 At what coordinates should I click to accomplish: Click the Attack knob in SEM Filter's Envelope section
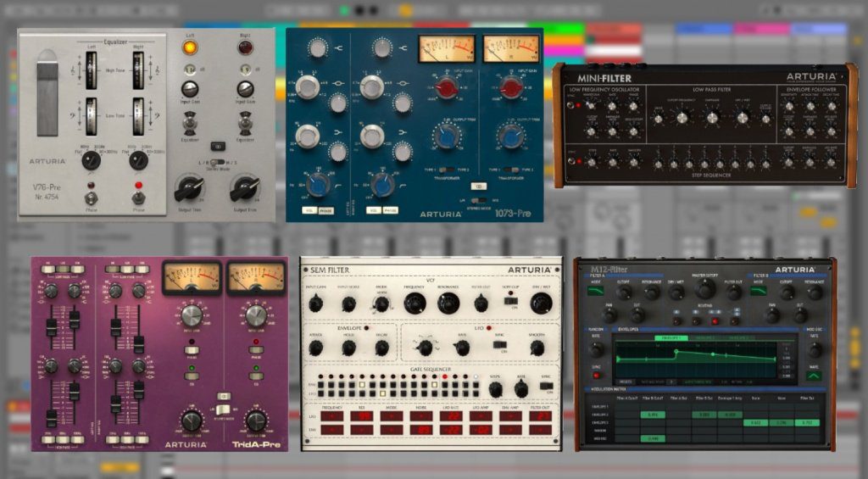[x=315, y=348]
